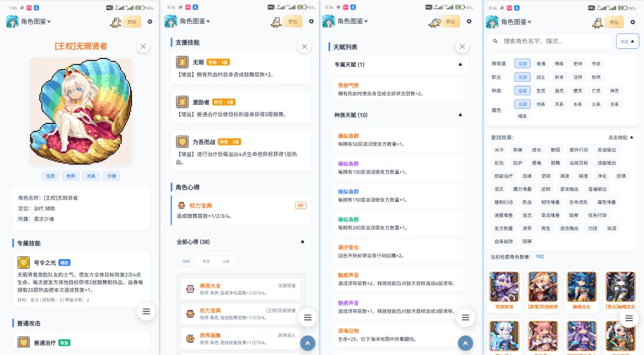Viewport: 644px width, 355px height.
Task: Tap the 5阶 badge beside 权力宝典
Action: point(300,205)
